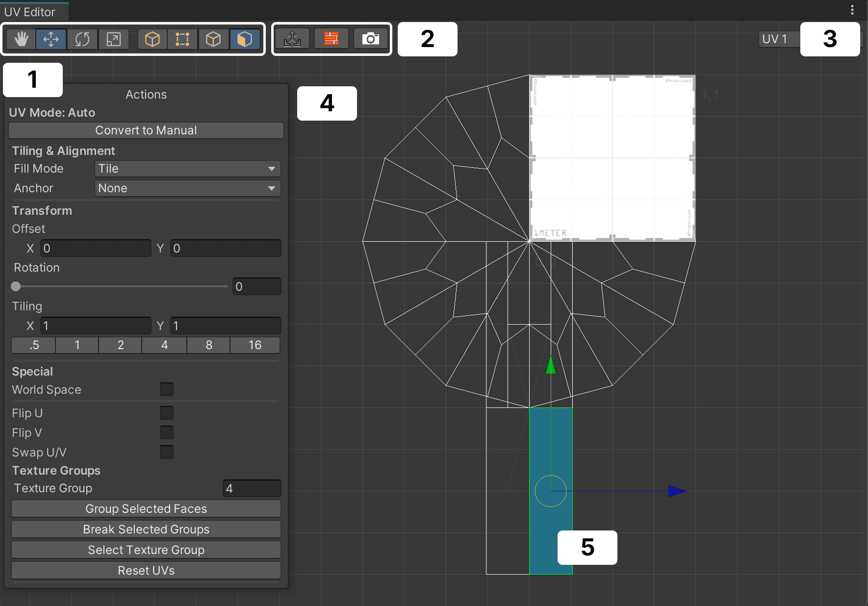This screenshot has width=868, height=606.
Task: Open the UV 1 channel dropdown
Action: click(x=778, y=39)
